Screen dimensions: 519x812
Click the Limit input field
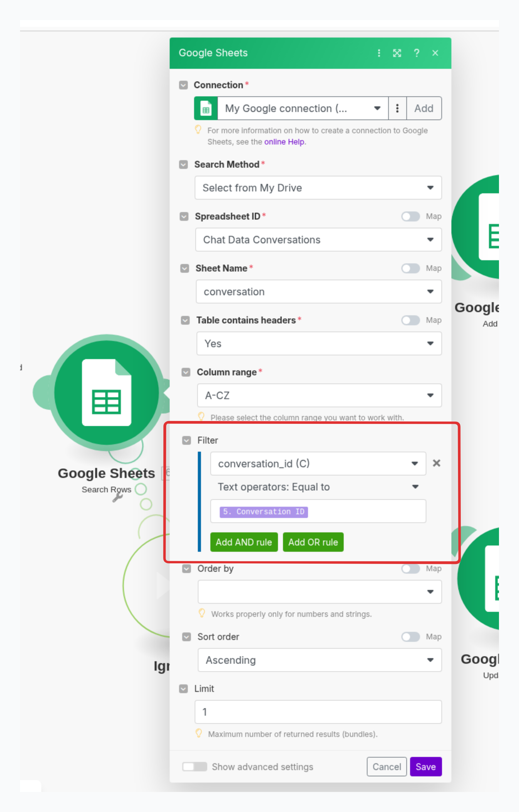[318, 712]
